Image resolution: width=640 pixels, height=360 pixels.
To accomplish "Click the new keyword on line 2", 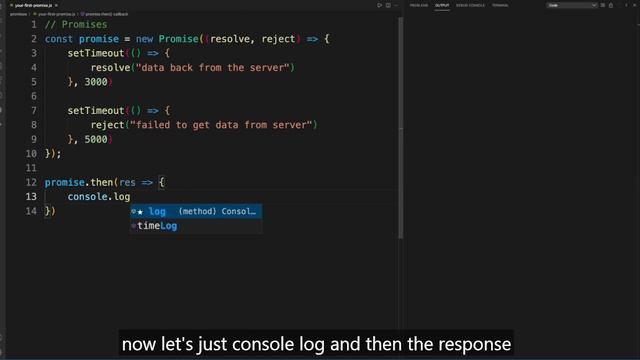I will pos(144,39).
